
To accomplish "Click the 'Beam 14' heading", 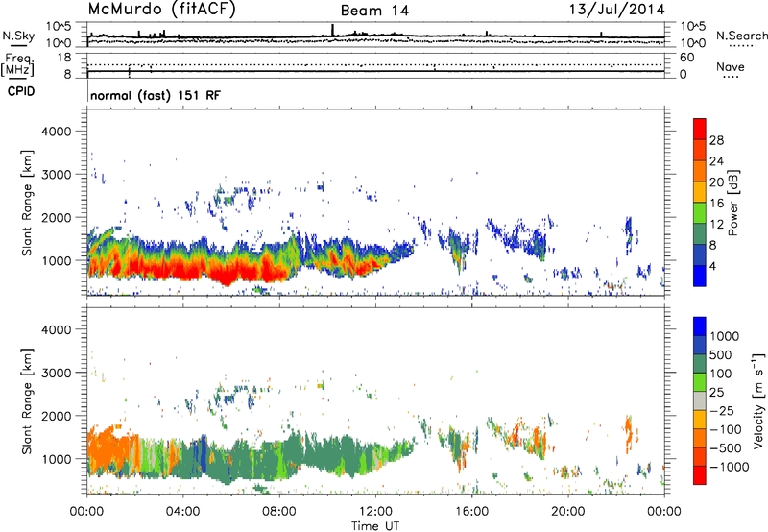I will coord(374,11).
